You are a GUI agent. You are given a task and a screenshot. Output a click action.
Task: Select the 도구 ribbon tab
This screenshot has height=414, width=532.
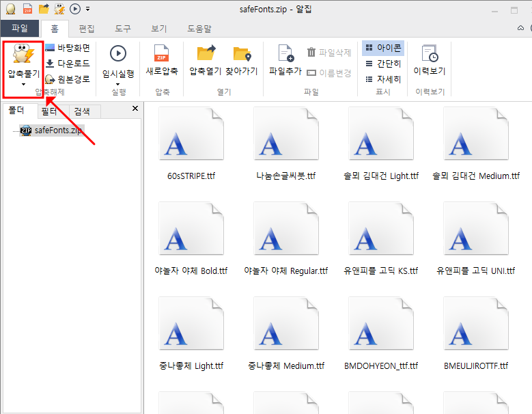pyautogui.click(x=122, y=29)
